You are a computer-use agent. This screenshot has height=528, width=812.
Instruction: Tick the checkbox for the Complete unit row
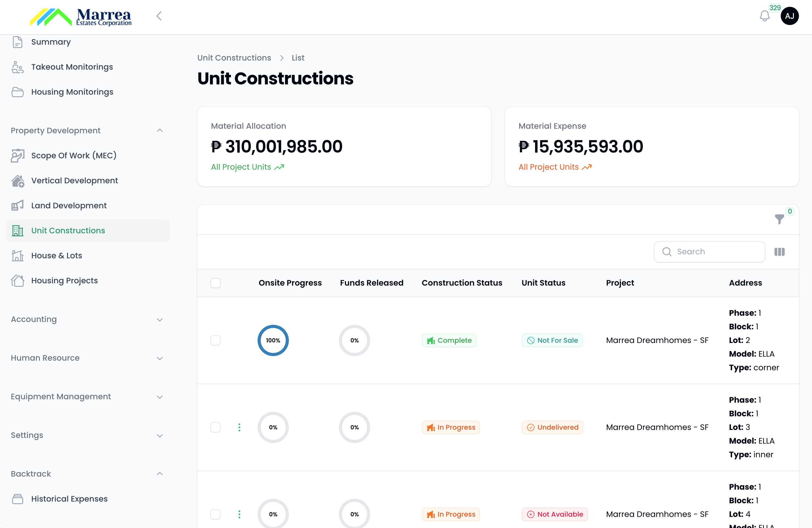216,340
